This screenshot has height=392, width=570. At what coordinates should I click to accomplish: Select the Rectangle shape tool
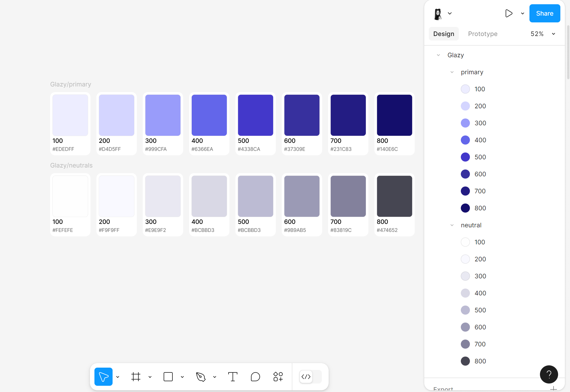point(168,377)
